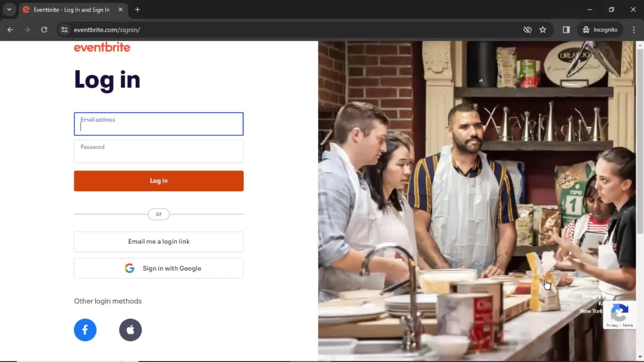Click the browser refresh icon
The image size is (644, 362).
click(x=44, y=29)
